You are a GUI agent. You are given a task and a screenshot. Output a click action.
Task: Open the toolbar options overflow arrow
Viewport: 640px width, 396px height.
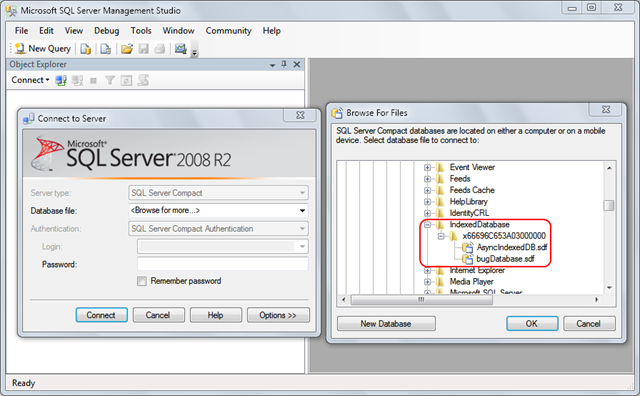(x=195, y=51)
